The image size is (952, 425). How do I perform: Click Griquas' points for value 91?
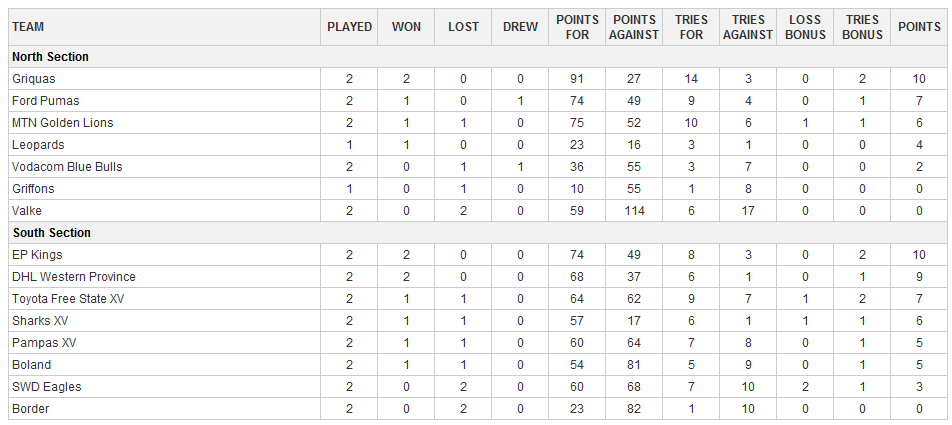point(578,79)
